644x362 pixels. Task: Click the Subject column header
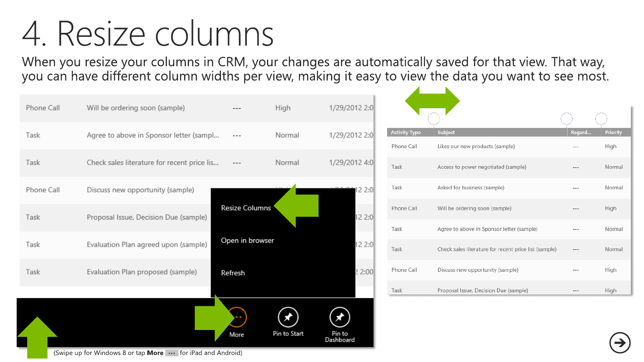coord(446,132)
